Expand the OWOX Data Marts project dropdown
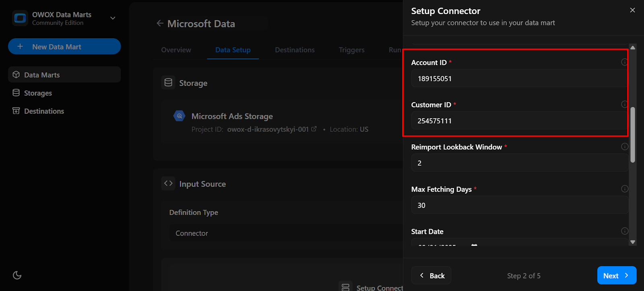 pyautogui.click(x=113, y=18)
